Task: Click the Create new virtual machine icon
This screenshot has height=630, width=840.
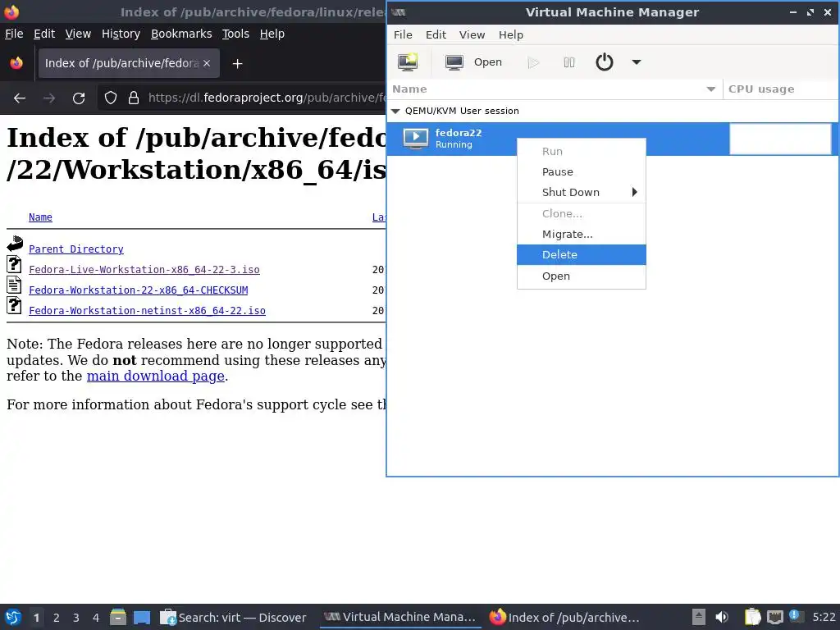Action: (x=408, y=62)
